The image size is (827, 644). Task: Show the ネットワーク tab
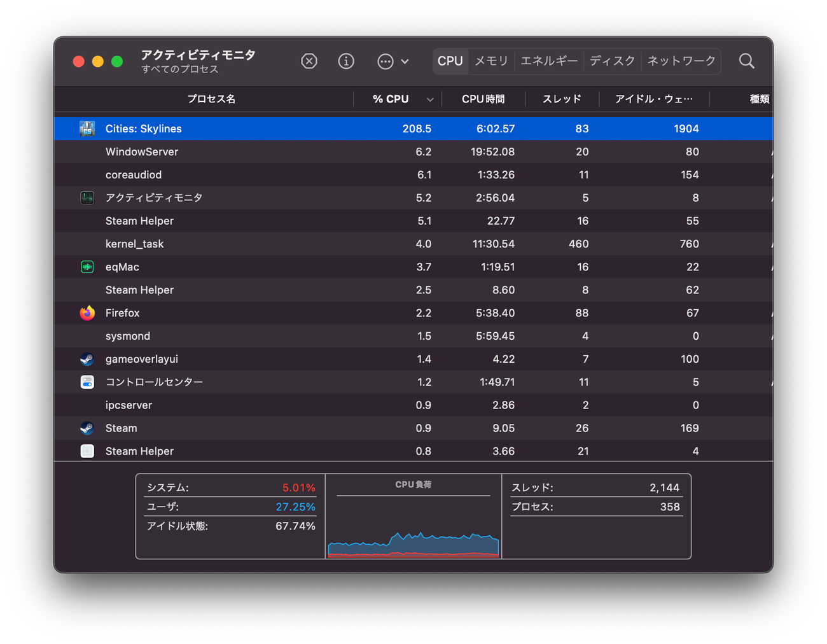[681, 61]
